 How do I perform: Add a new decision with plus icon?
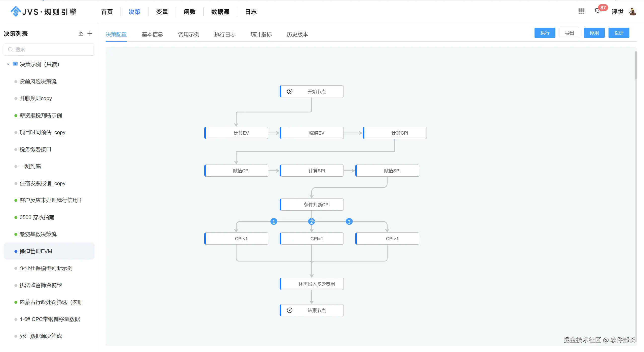coord(90,34)
